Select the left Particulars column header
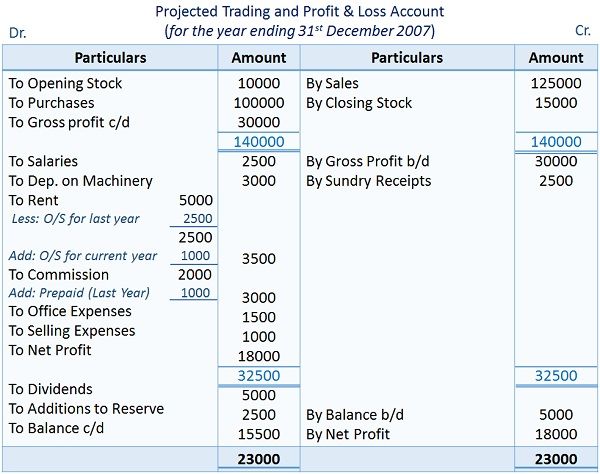Image resolution: width=600 pixels, height=474 pixels. coord(110,58)
